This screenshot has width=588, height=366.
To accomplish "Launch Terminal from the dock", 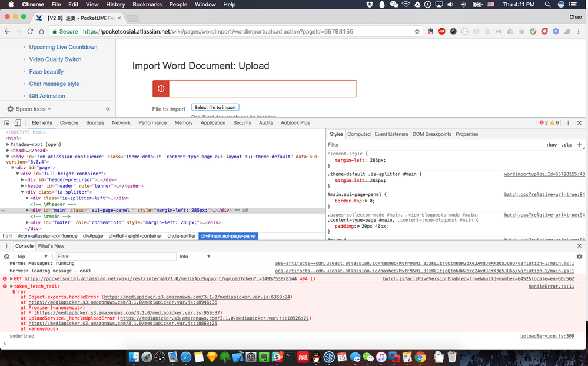I will coord(290,357).
